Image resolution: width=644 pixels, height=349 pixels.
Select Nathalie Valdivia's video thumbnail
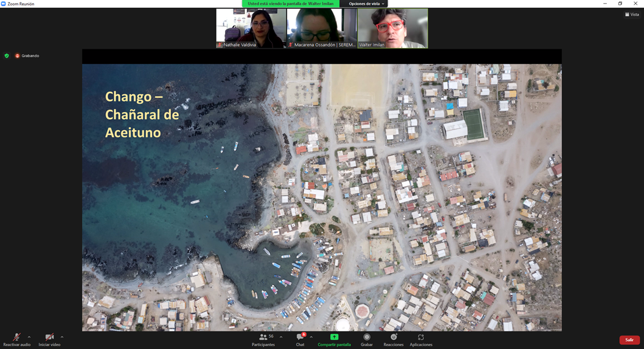(x=251, y=28)
